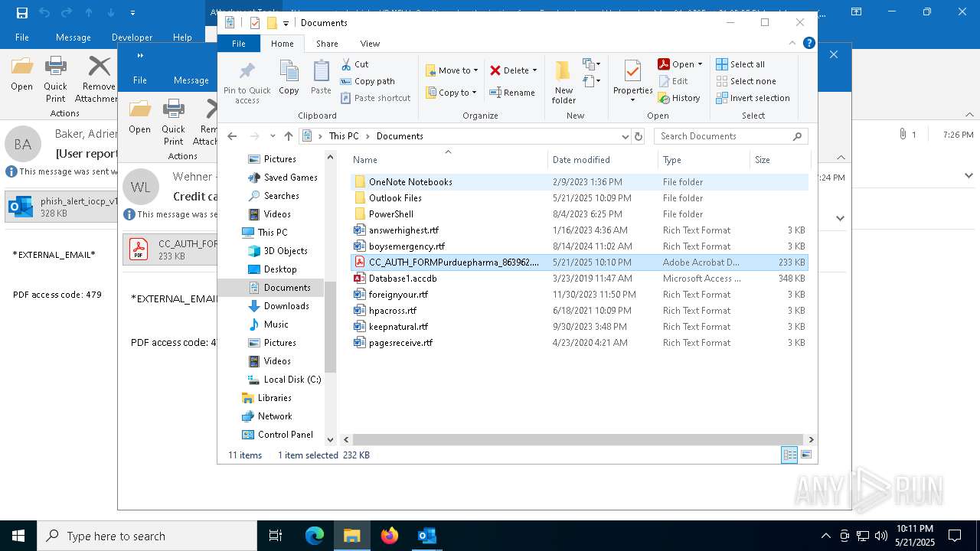Viewport: 980px width, 551px height.
Task: Select Database1.accdb file
Action: click(x=579, y=279)
